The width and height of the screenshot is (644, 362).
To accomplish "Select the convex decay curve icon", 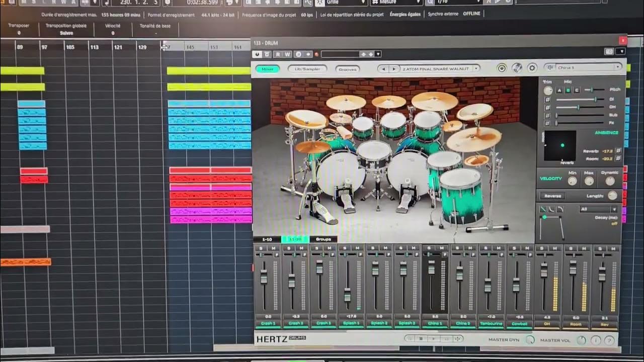I will click(560, 209).
